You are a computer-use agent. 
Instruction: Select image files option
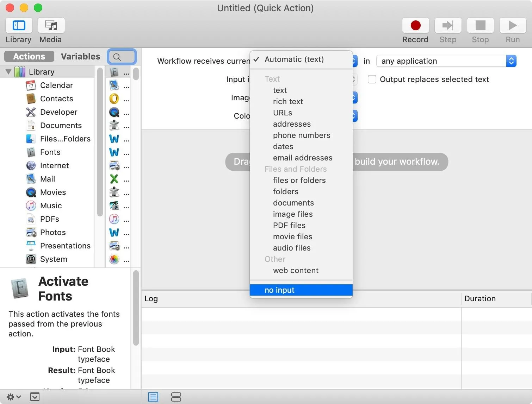point(301,214)
